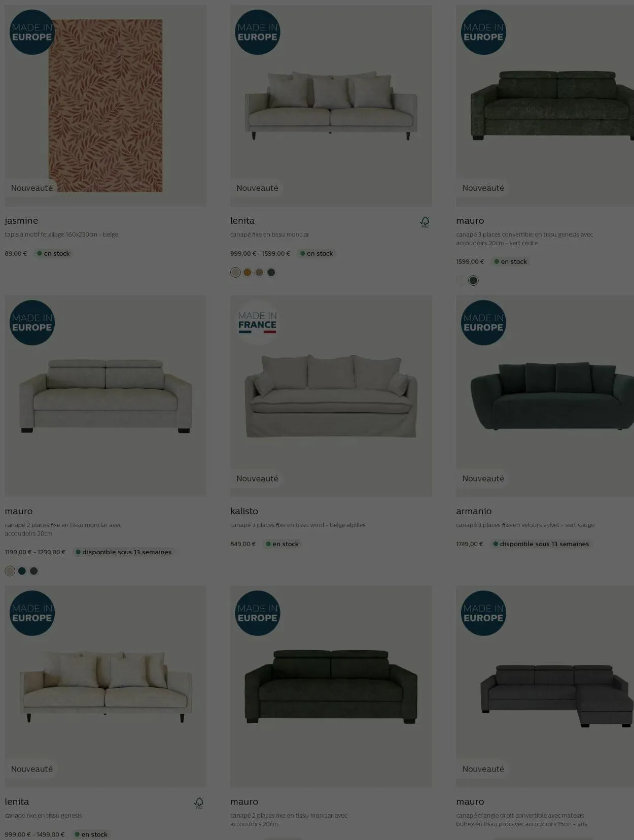
Task: Choose the dark green swatch for mauro convertible
Action: [x=473, y=281]
